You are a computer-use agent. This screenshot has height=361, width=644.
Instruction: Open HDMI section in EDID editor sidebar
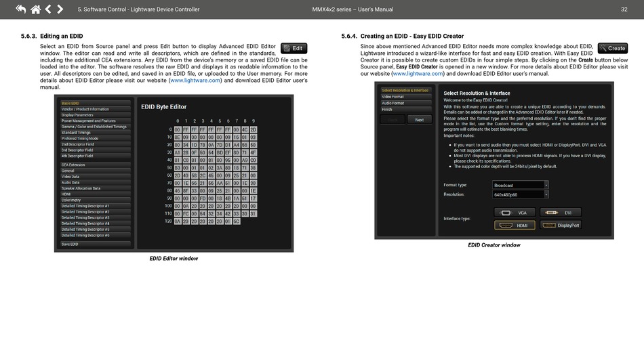pos(96,194)
